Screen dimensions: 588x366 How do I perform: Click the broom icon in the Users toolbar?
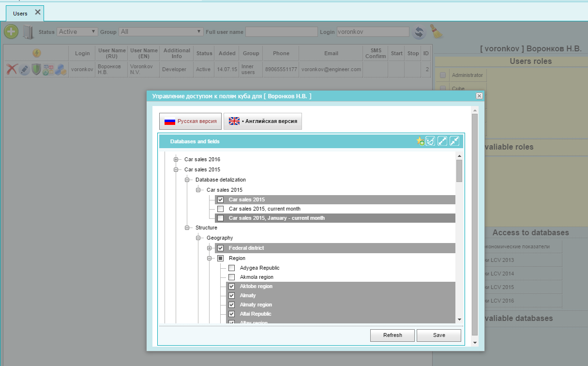coord(436,31)
